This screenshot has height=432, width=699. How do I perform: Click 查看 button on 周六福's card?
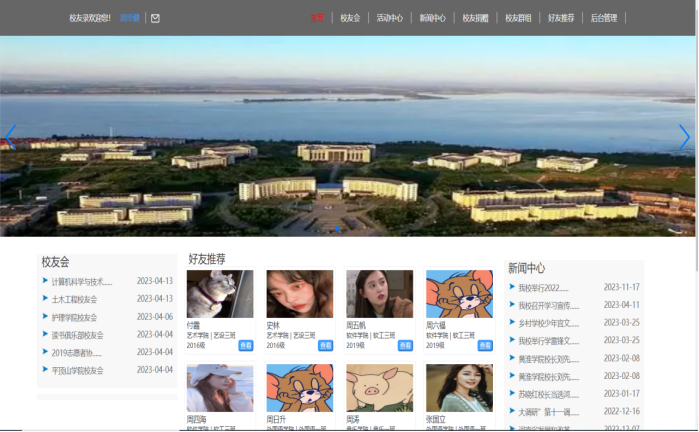click(485, 346)
